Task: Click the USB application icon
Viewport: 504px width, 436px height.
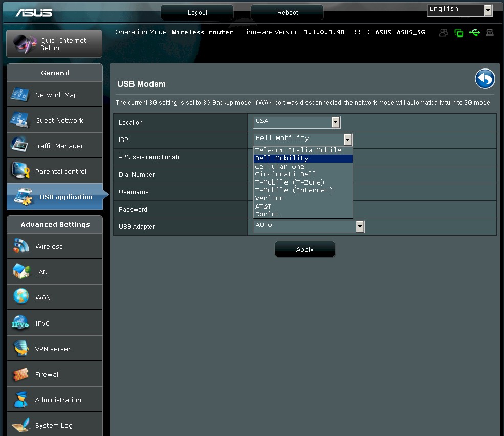Action: click(x=23, y=196)
